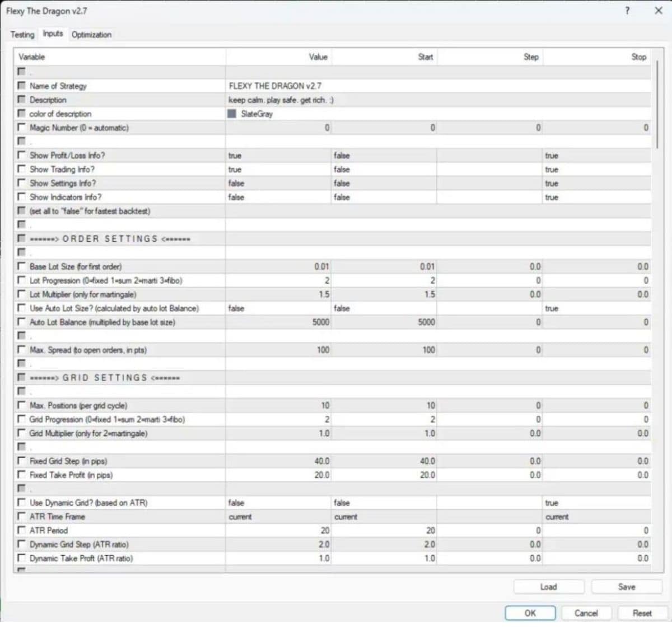The height and width of the screenshot is (628, 672).
Task: Edit Auto Lot Balance value 5000
Action: [278, 322]
